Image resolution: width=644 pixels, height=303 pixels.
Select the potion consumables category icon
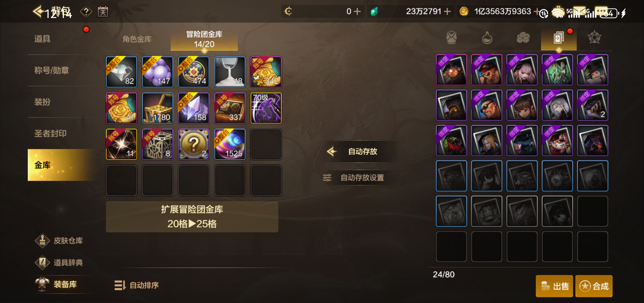click(487, 38)
